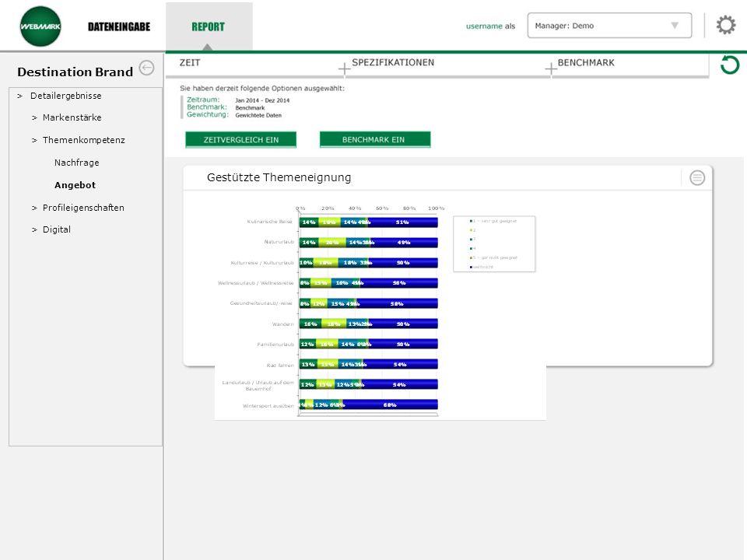Expand the Digital arrow
Image resolution: width=747 pixels, height=560 pixels.
pos(34,229)
